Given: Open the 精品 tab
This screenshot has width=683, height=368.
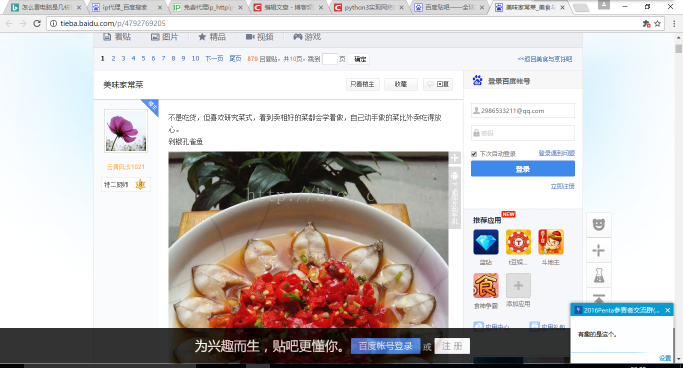Looking at the screenshot, I should coord(212,37).
